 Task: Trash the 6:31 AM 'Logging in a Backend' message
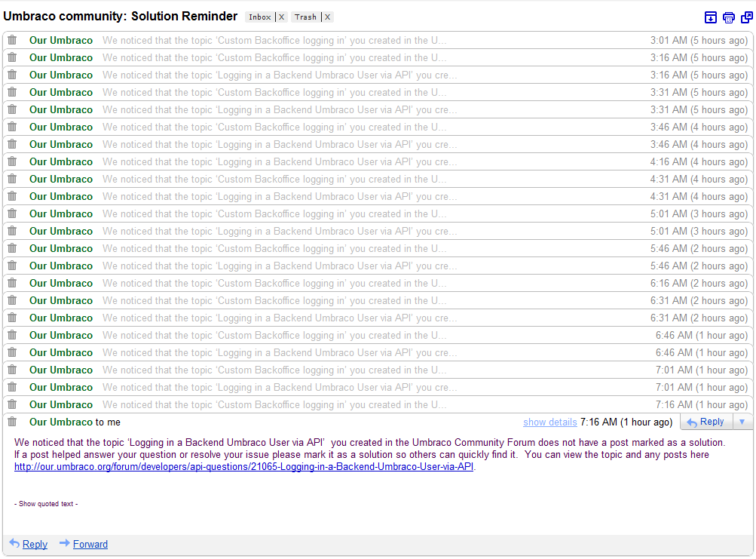pos(12,318)
